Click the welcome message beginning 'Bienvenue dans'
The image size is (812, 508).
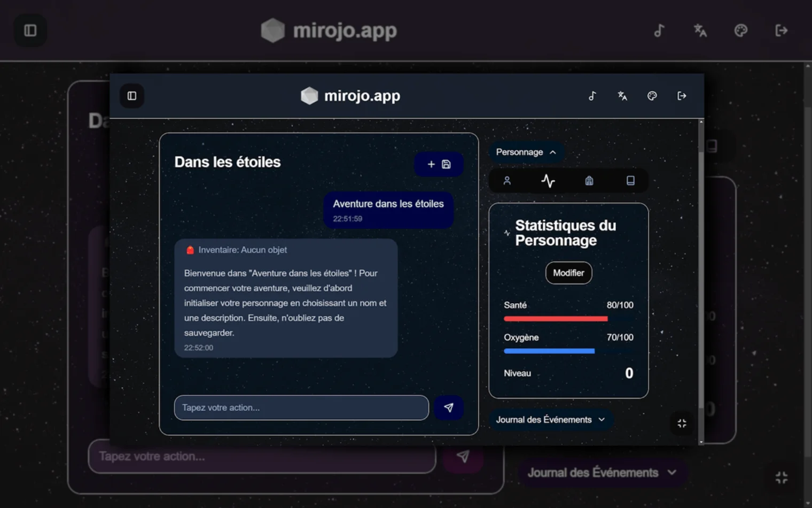[x=285, y=303]
